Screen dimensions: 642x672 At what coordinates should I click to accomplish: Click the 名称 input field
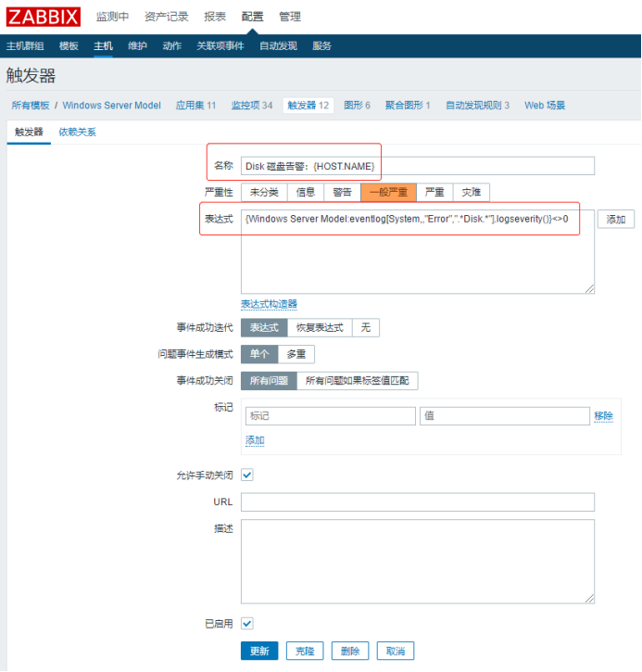point(418,166)
